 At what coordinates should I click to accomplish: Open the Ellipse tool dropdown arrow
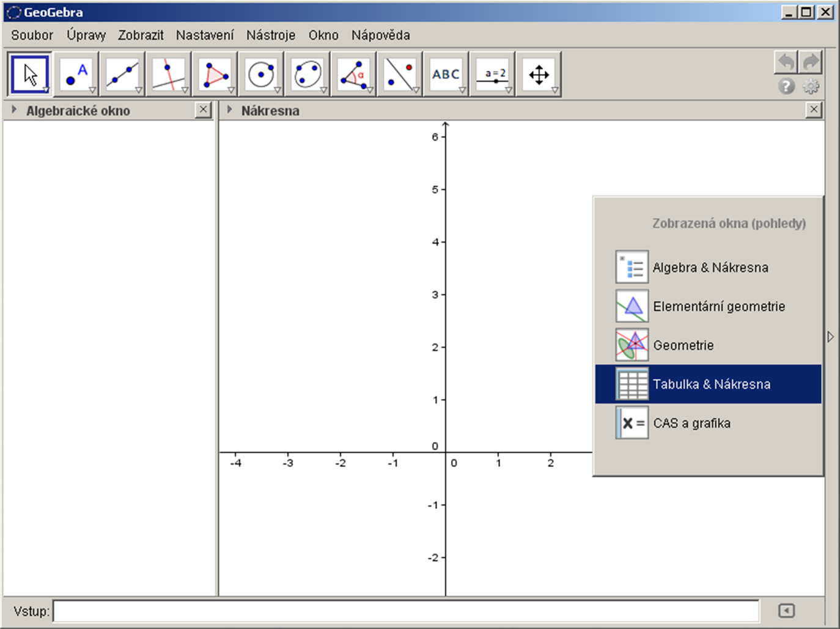point(323,90)
